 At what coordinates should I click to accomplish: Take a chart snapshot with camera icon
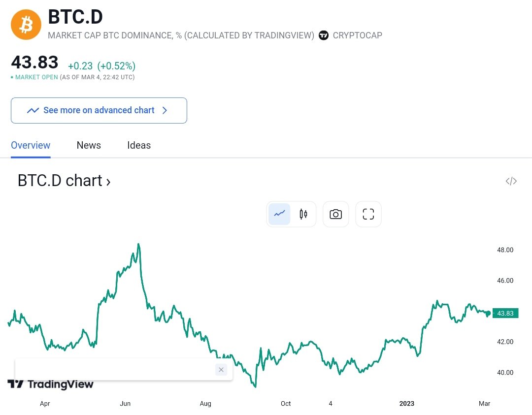tap(336, 214)
